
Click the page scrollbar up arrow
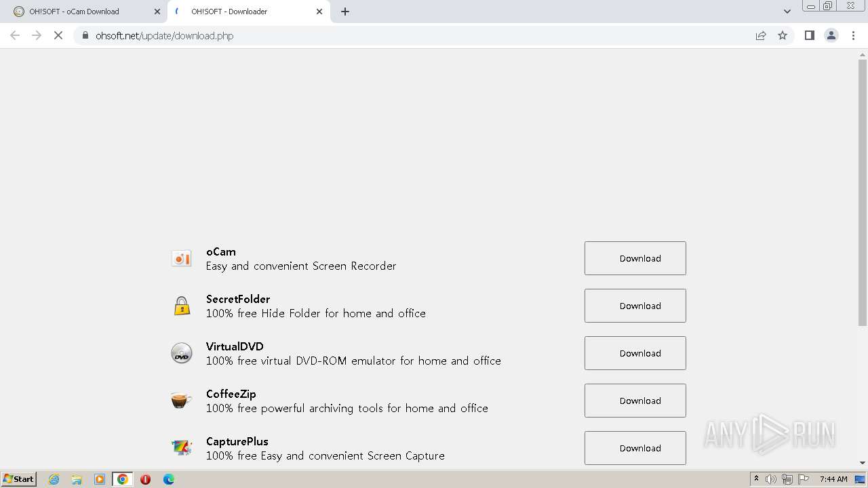pyautogui.click(x=863, y=54)
